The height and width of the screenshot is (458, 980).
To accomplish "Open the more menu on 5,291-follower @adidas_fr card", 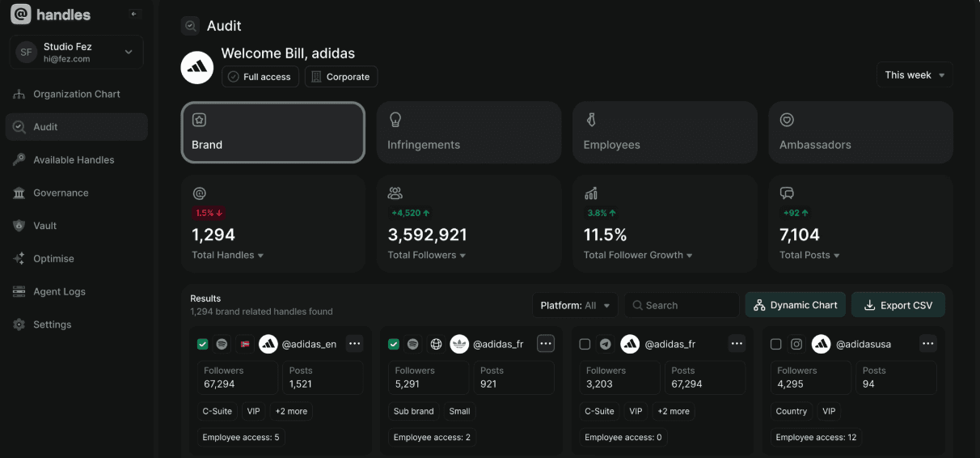I will tap(546, 344).
